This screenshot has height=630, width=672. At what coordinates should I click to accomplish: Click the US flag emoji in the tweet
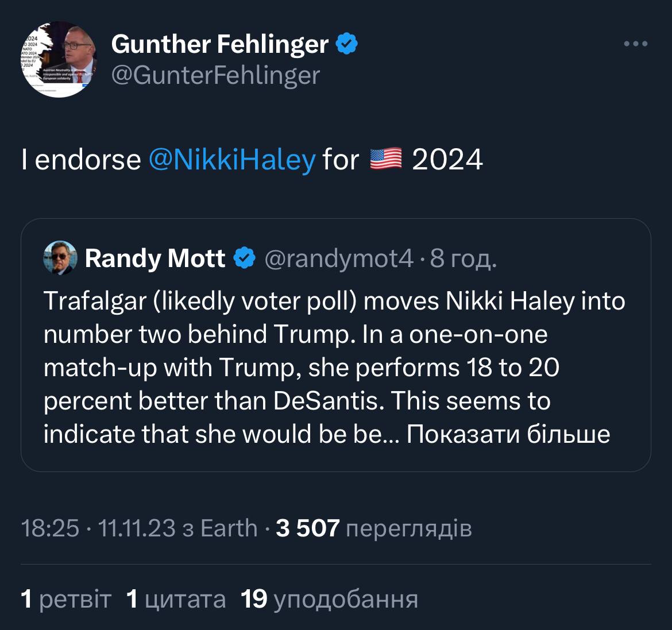(x=385, y=159)
